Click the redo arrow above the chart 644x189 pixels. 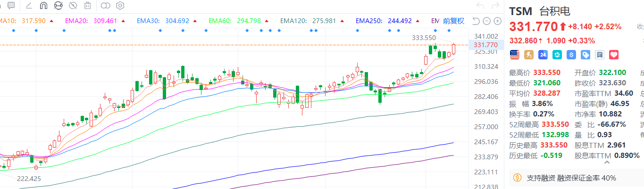pyautogui.click(x=495, y=6)
